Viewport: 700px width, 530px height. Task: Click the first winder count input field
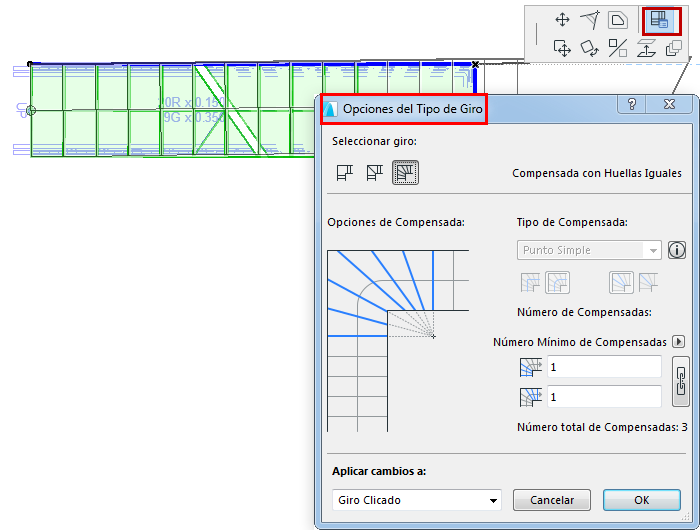point(604,367)
